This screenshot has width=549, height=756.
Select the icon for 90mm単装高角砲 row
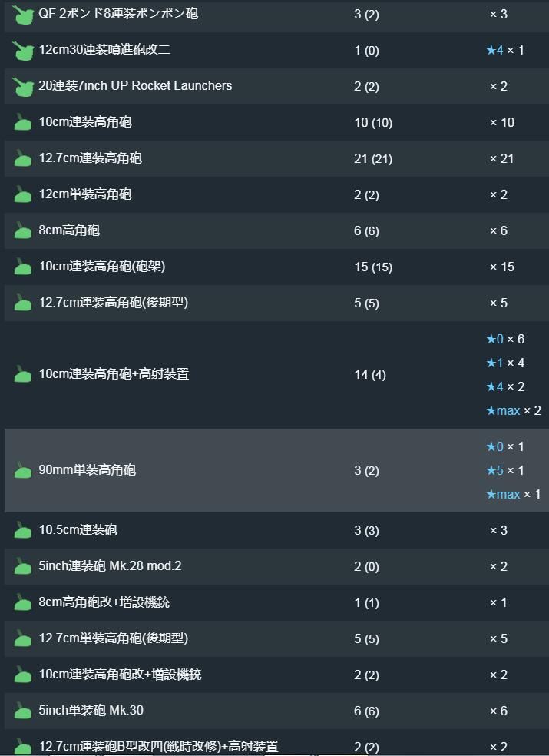pos(22,470)
